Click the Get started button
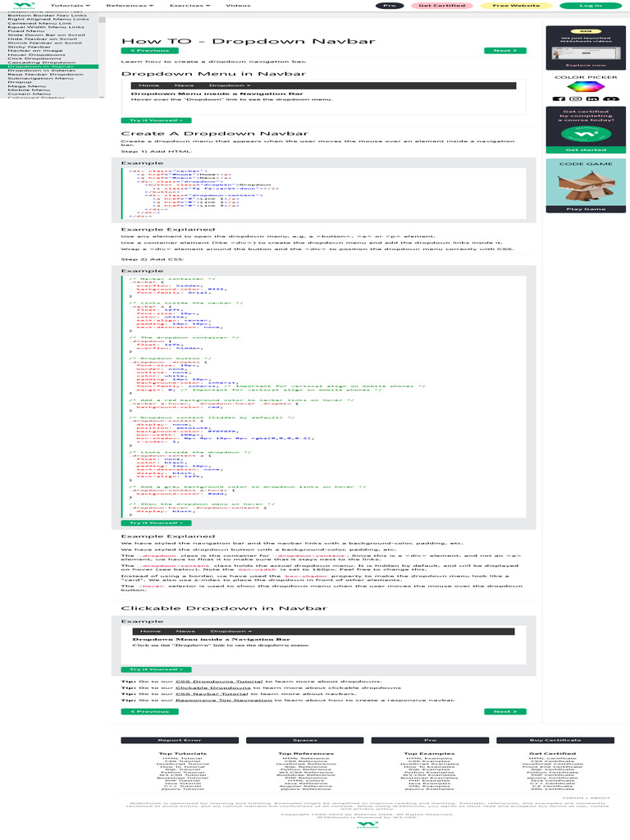Screen dimensions: 630x840 tap(586, 150)
